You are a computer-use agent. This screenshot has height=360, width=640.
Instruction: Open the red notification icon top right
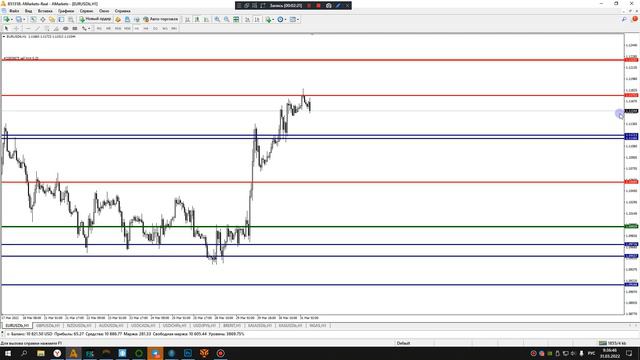635,19
